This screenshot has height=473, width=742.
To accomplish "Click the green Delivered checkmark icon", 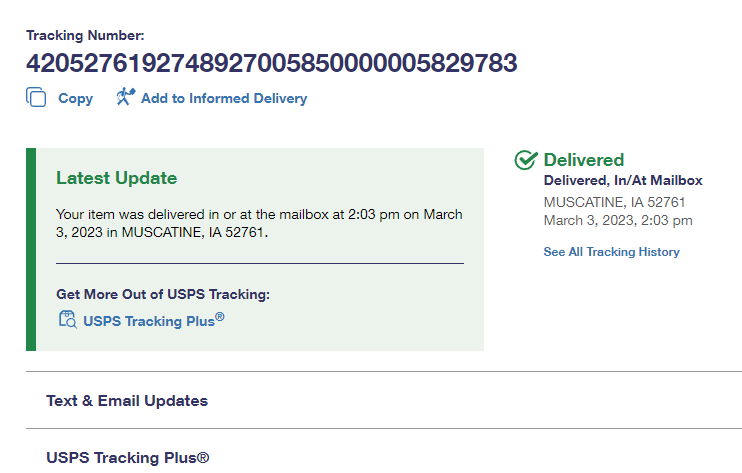I will click(525, 160).
